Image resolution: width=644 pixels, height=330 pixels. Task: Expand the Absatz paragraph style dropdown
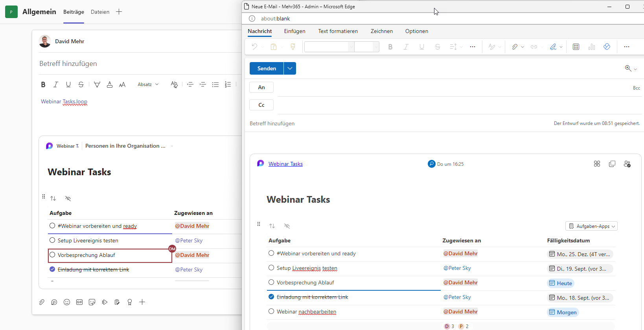click(148, 84)
